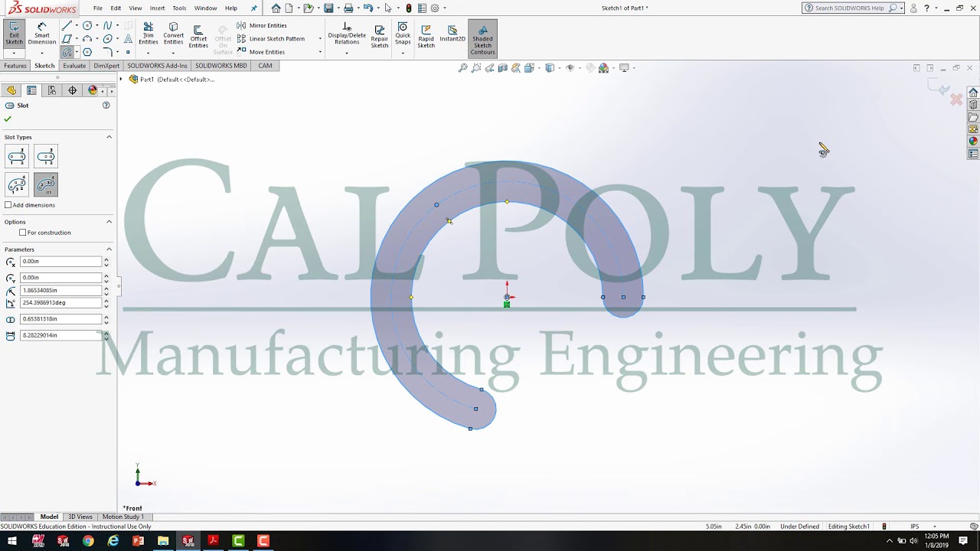This screenshot has height=551, width=980.
Task: Run Repair Sketch
Action: [x=380, y=36]
